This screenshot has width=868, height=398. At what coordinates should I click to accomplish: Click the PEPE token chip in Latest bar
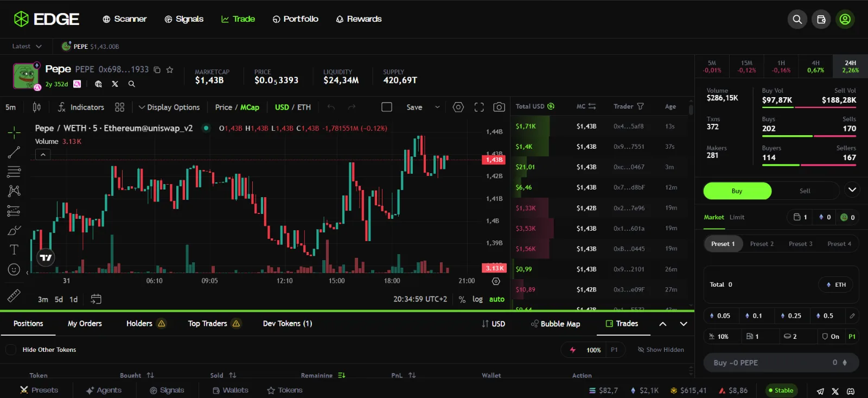coord(90,47)
